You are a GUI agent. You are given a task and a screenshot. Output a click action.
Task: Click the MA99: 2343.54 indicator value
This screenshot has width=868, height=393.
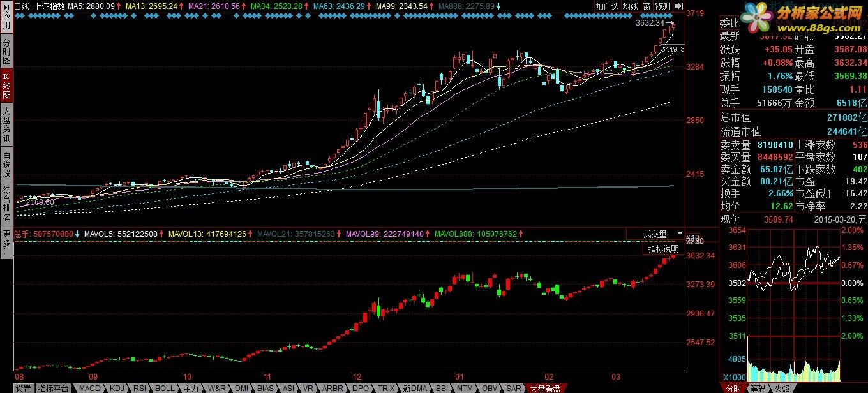click(x=401, y=6)
